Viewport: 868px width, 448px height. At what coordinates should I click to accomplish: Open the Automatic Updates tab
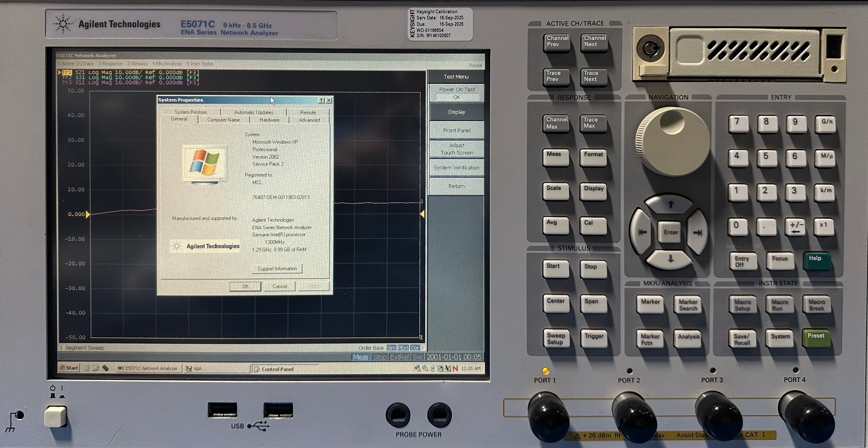(x=253, y=112)
